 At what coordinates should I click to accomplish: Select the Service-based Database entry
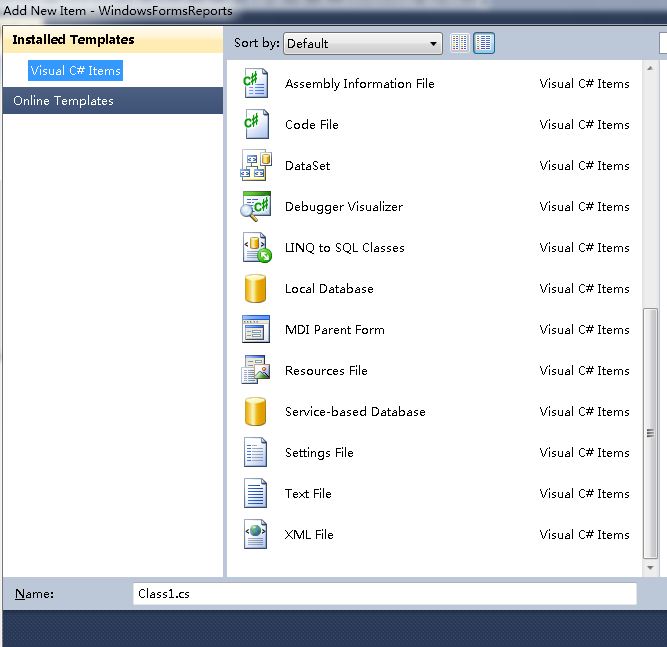355,412
